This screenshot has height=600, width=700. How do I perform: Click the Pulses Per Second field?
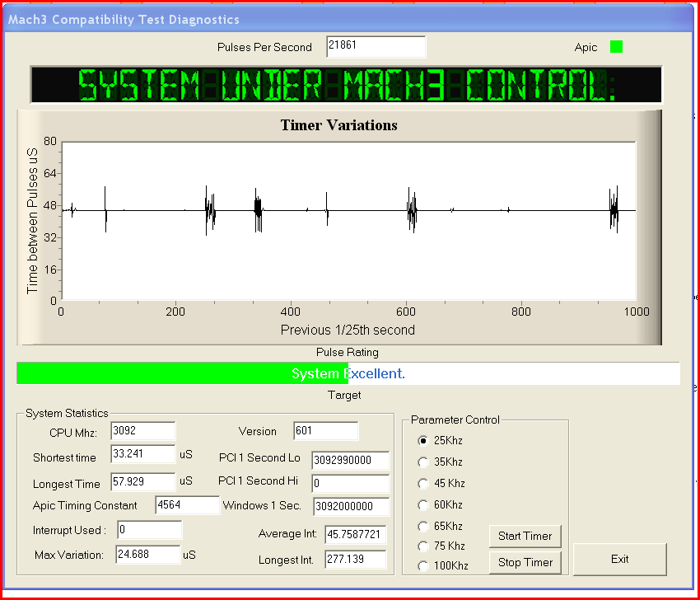[x=376, y=47]
